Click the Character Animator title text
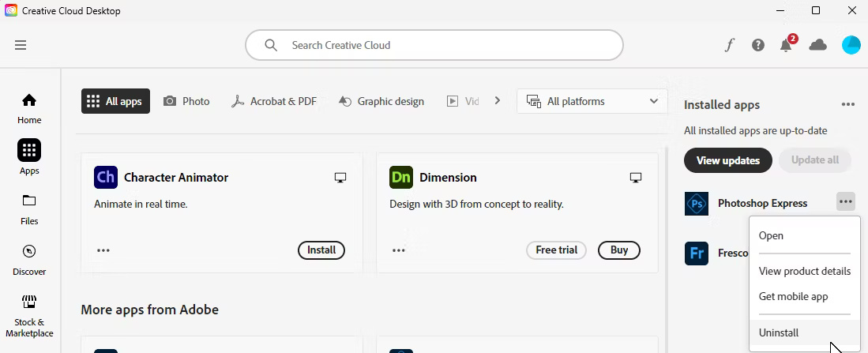 176,178
